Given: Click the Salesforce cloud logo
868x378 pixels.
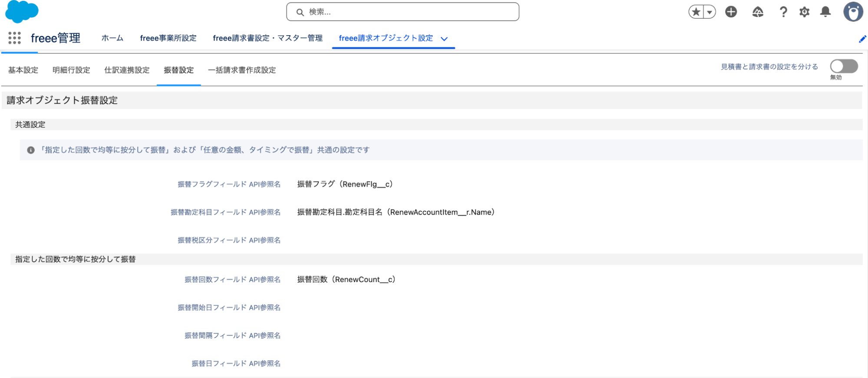Looking at the screenshot, I should 22,12.
